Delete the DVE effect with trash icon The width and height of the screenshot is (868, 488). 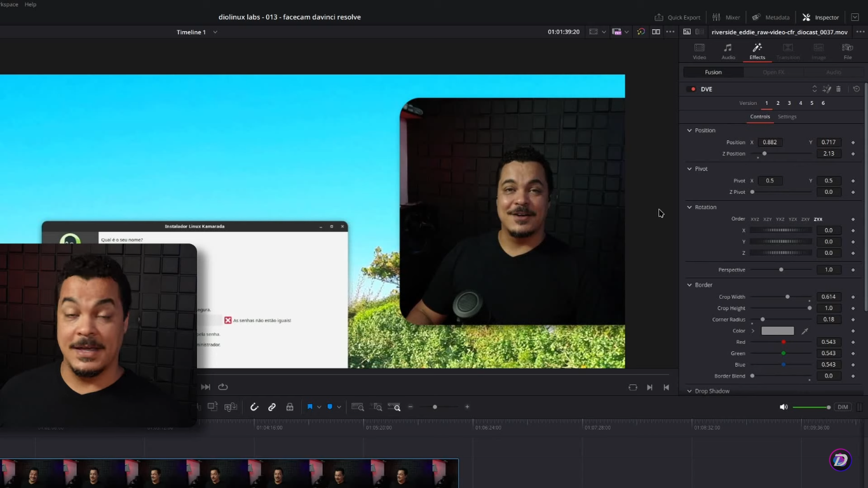[x=838, y=89]
